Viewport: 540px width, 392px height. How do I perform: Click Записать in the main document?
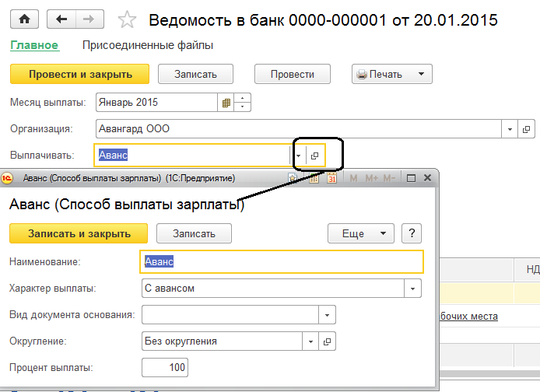pyautogui.click(x=195, y=74)
